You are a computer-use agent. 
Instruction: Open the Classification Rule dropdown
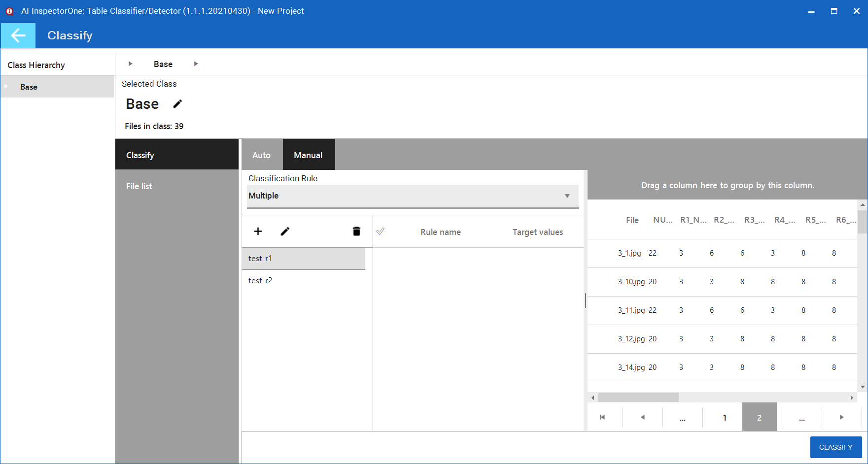413,196
